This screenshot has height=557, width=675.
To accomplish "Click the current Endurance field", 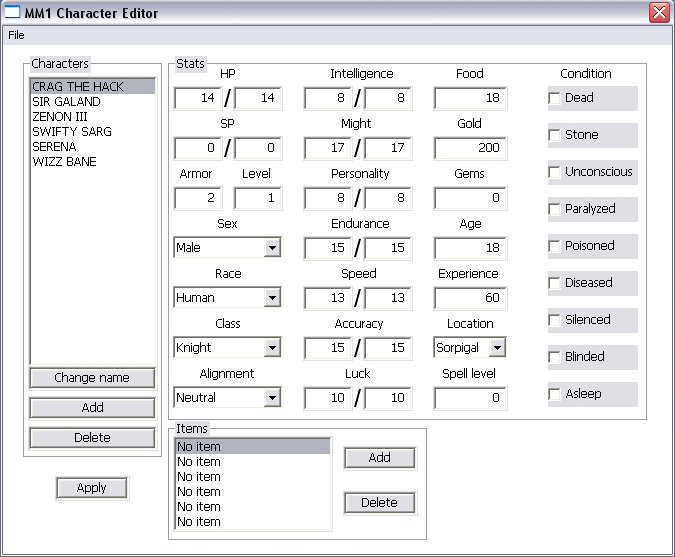I will point(328,248).
